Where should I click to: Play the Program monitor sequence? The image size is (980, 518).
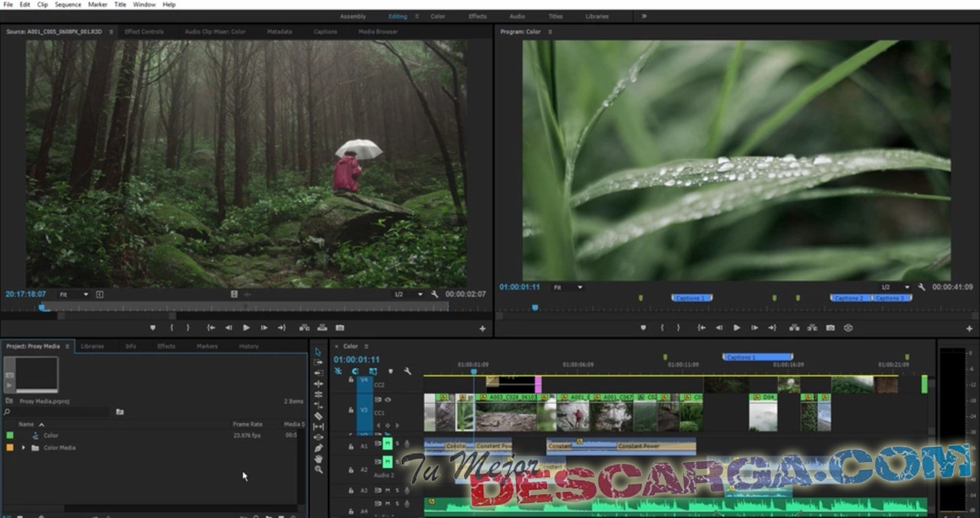[737, 327]
